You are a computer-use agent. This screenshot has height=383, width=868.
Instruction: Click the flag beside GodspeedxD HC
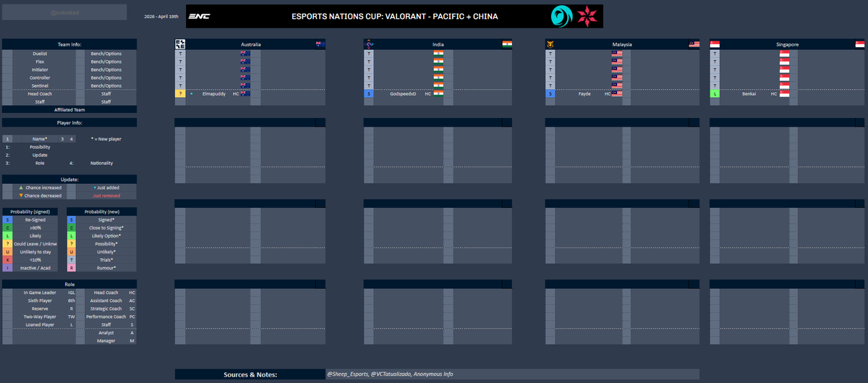tap(438, 93)
